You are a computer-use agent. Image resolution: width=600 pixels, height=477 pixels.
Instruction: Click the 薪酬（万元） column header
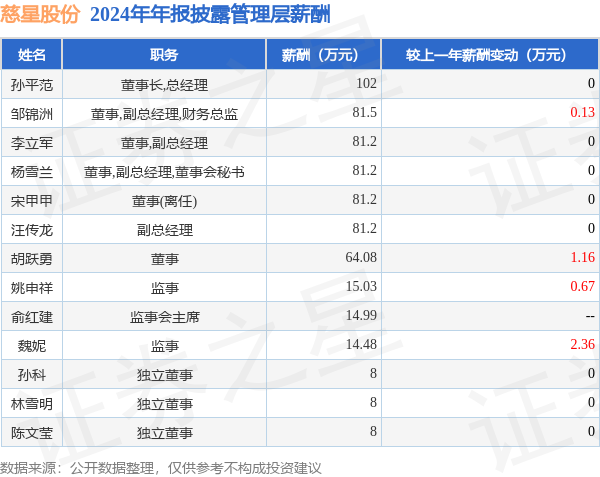323,55
